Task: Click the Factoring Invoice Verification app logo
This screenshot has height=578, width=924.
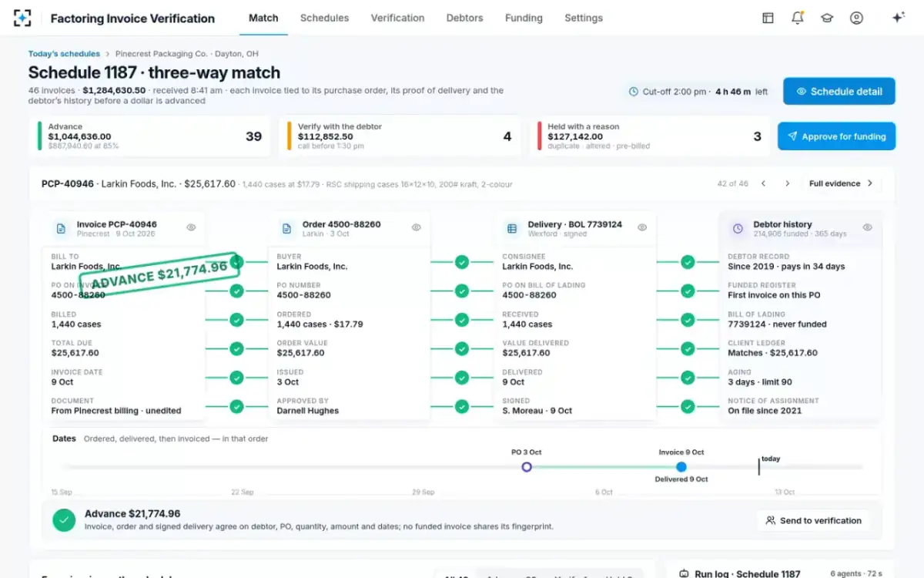Action: pos(23,18)
